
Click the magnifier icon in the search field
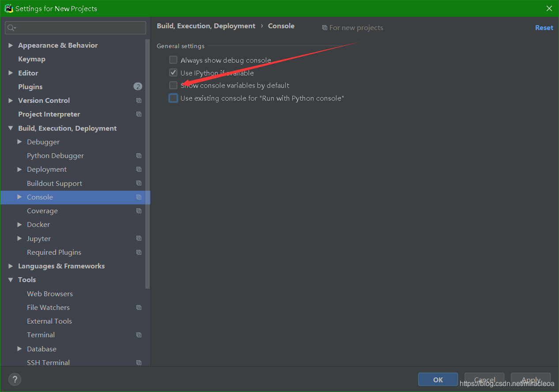pos(10,27)
